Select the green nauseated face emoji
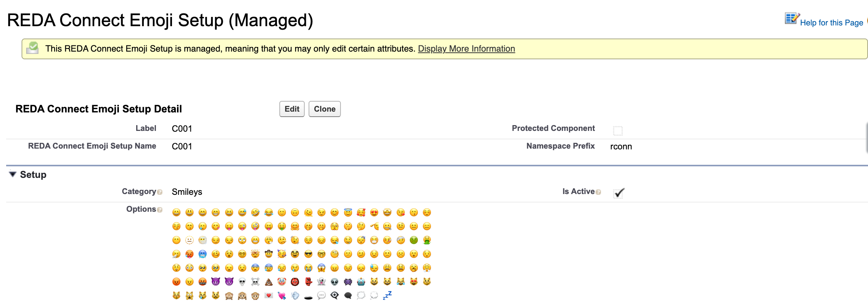868x303 pixels. click(414, 240)
